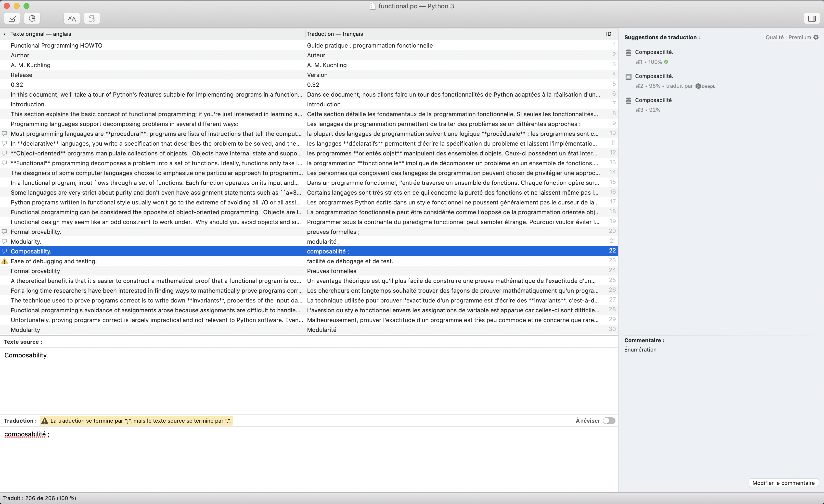Click comment bubble on row 12 Object-oriented
Image resolution: width=824 pixels, height=504 pixels.
click(x=5, y=153)
